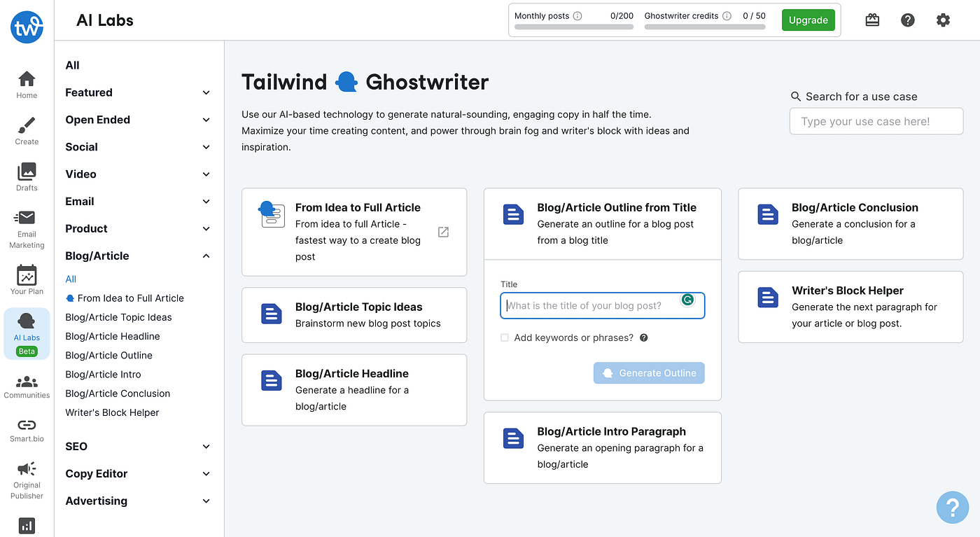Screen dimensions: 980x537
Task: Click the use case search field
Action: (x=876, y=121)
